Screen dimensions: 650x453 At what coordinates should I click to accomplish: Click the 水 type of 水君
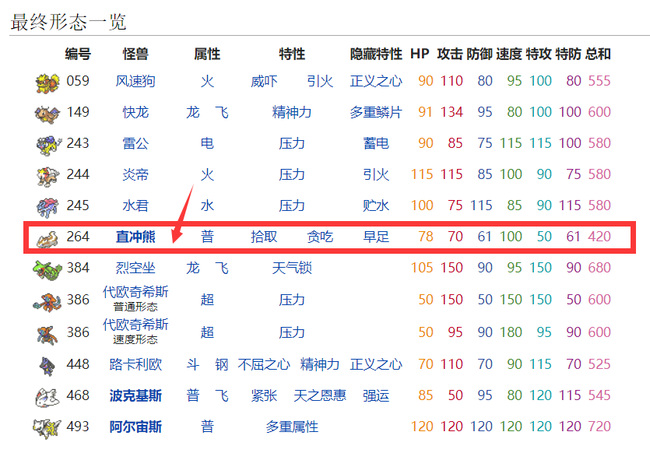(x=207, y=205)
